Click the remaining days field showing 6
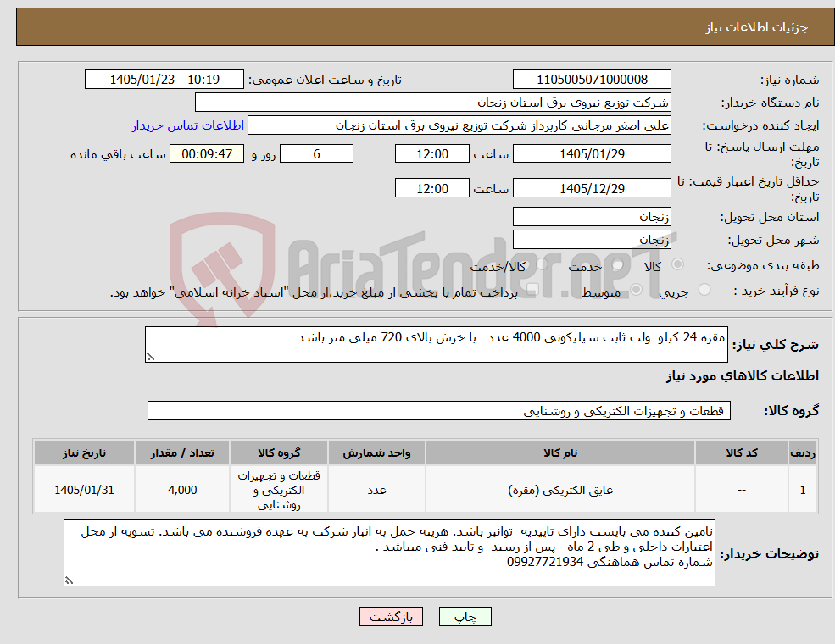 [316, 154]
